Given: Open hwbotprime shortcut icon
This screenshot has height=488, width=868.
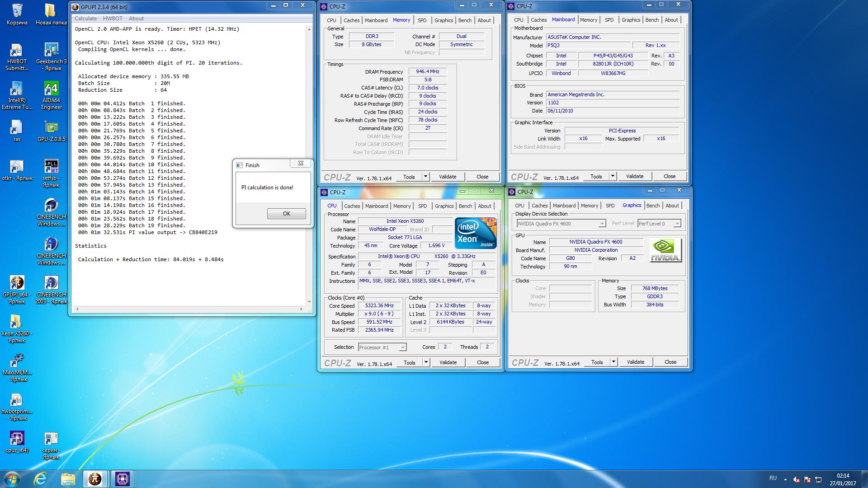Looking at the screenshot, I should (17, 407).
